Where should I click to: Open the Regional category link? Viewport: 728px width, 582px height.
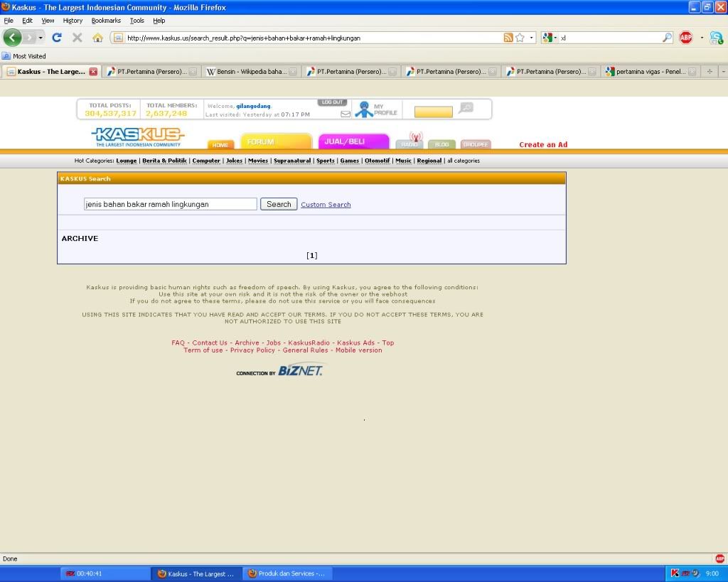tap(429, 161)
